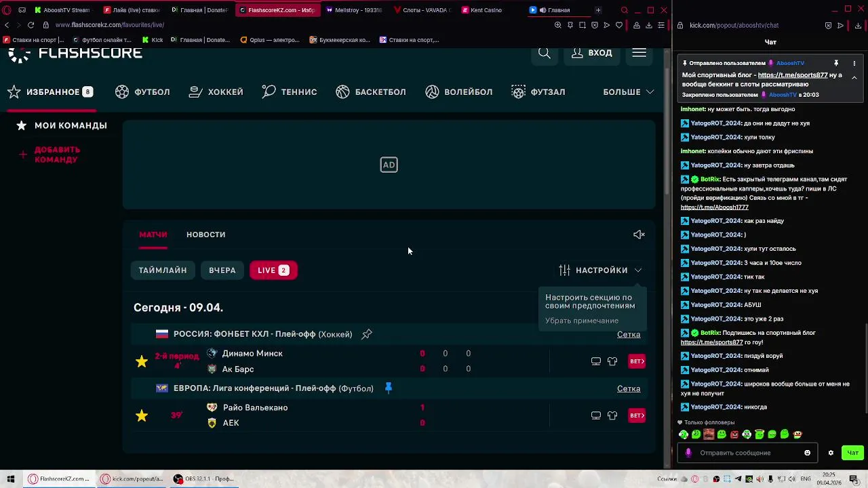Click the purple microphone icon in chat input
868x488 pixels.
688,453
